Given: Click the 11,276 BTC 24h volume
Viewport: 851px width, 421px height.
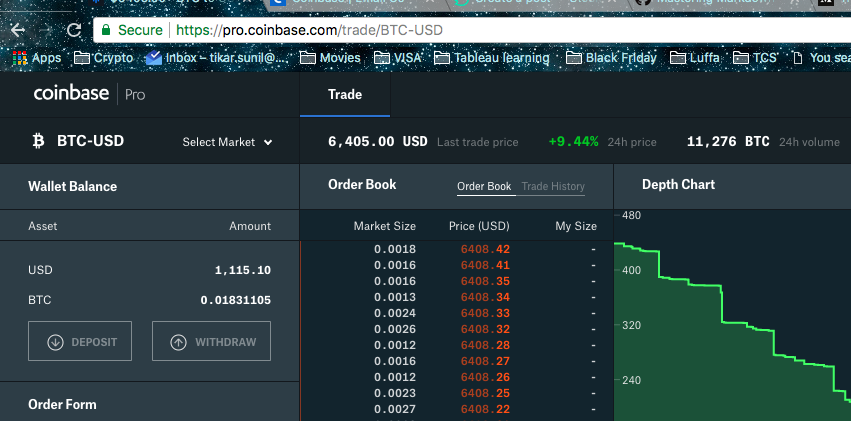Looking at the screenshot, I should pos(728,142).
